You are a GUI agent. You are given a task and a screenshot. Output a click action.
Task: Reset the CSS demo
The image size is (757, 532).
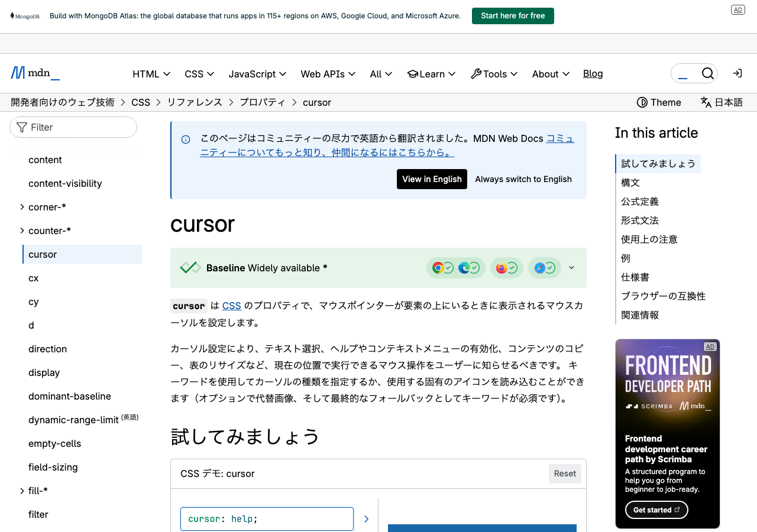(x=565, y=473)
